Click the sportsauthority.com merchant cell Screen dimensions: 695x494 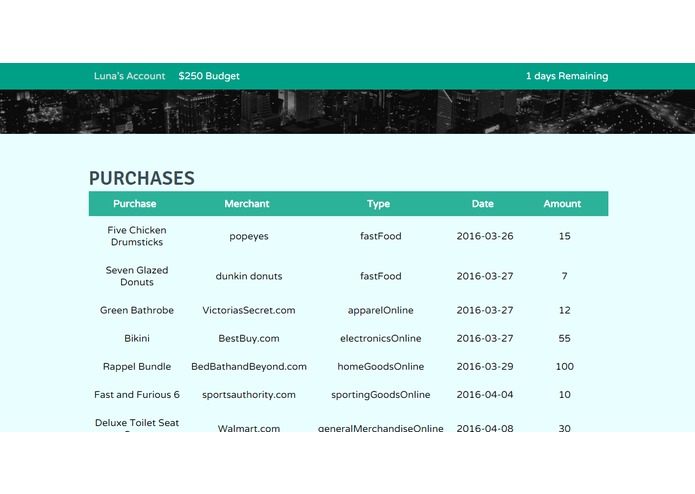249,395
